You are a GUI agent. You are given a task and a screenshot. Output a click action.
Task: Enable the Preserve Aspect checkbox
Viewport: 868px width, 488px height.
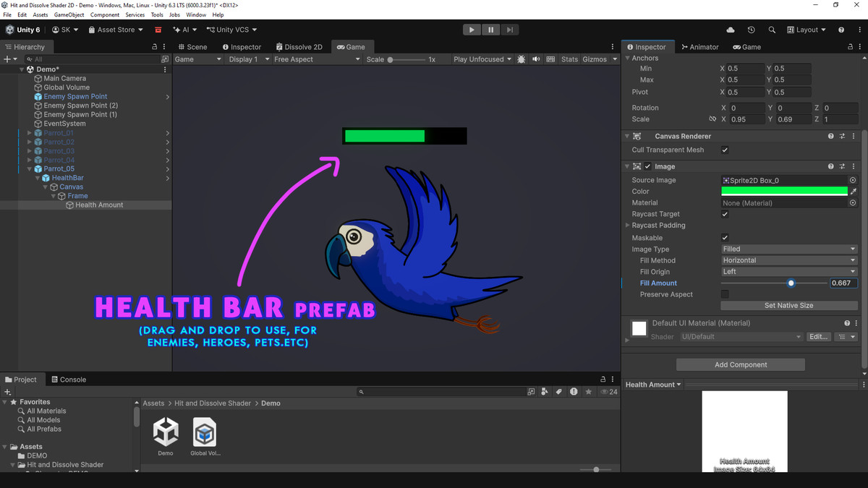(725, 294)
